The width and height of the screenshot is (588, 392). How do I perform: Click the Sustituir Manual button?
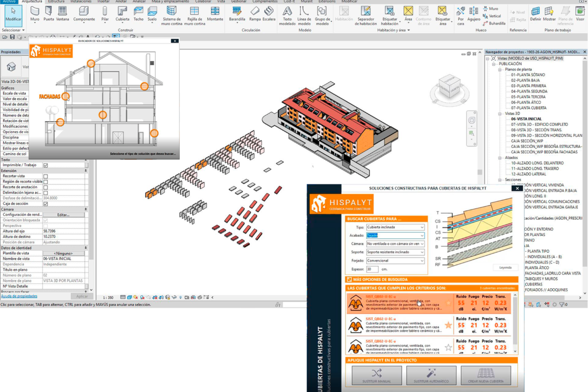(376, 375)
